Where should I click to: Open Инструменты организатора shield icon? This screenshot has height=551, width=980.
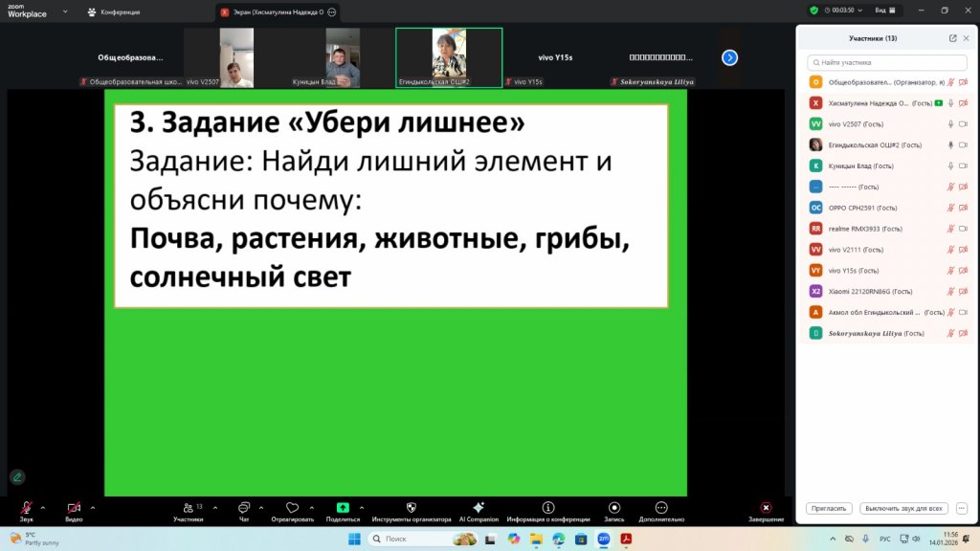(x=412, y=508)
